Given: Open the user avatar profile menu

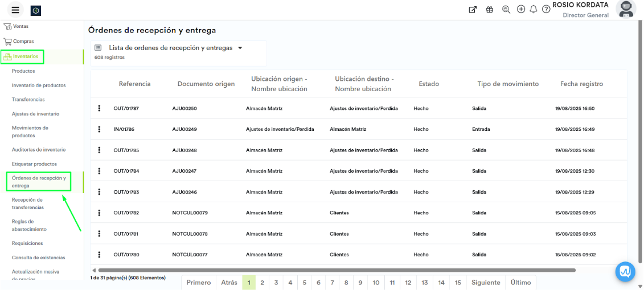Looking at the screenshot, I should point(626,10).
